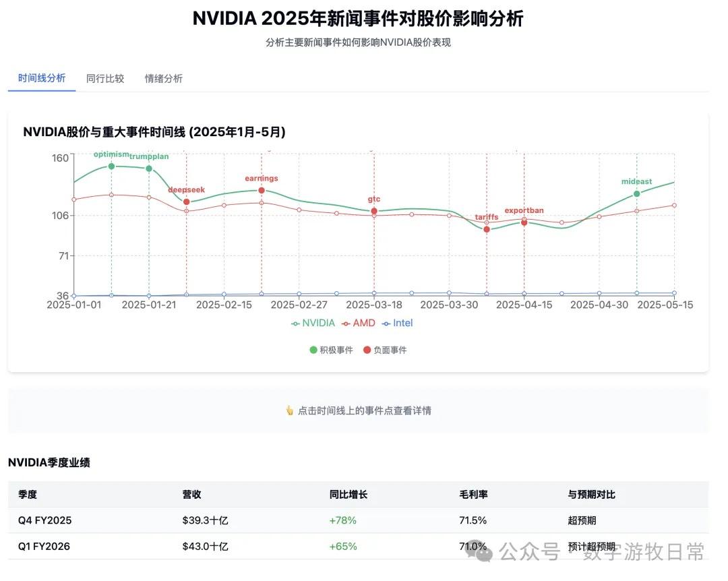Click the Q4 FY2025 table row
The image size is (728, 581).
tap(358, 520)
